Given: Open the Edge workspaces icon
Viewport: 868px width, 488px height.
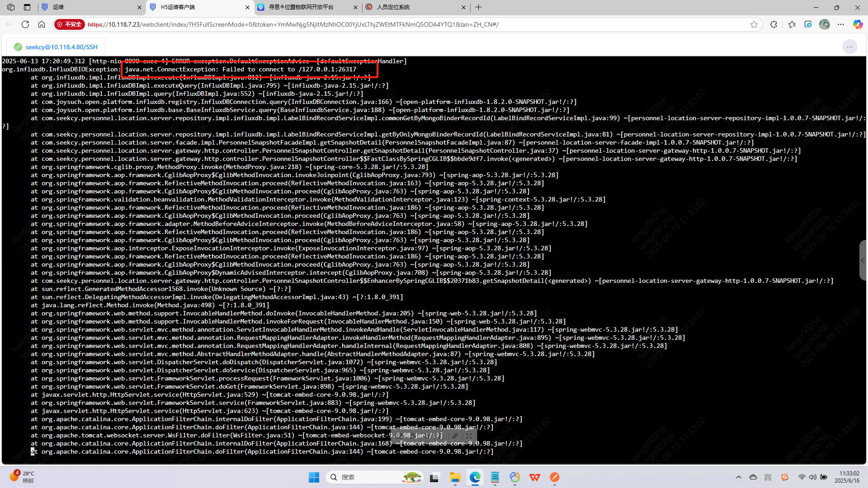Looking at the screenshot, I should [11, 7].
